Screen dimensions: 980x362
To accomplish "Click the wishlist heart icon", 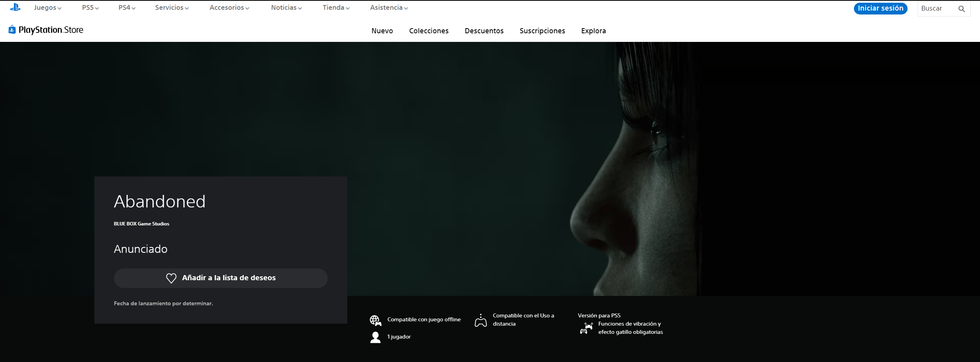I will coord(171,278).
